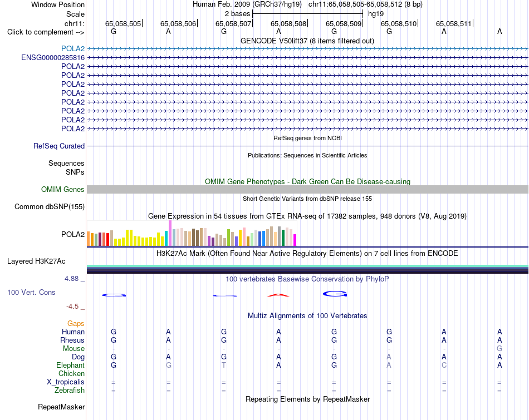The width and height of the screenshot is (529, 420).
Task: Click the tallest violet bar in the GTEx chart
Action: tap(170, 233)
